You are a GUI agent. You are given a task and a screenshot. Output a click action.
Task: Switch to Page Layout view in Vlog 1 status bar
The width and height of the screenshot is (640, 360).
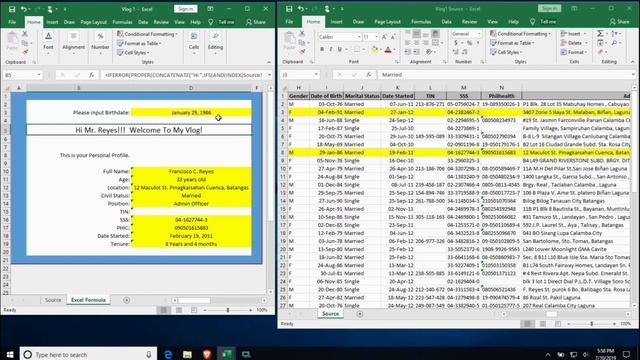tap(179, 310)
